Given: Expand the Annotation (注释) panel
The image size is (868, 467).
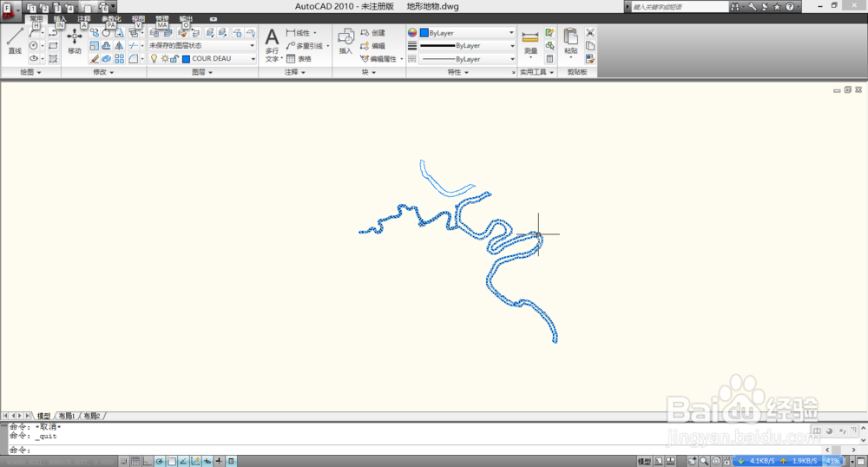Looking at the screenshot, I should coord(295,72).
